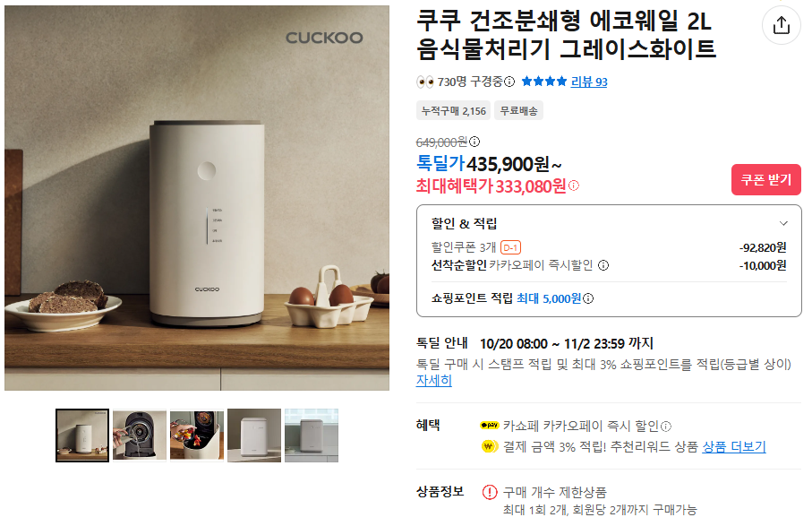Screen dimensions: 812x526
Task: Select the third thumbnail with food waste
Action: [x=197, y=435]
